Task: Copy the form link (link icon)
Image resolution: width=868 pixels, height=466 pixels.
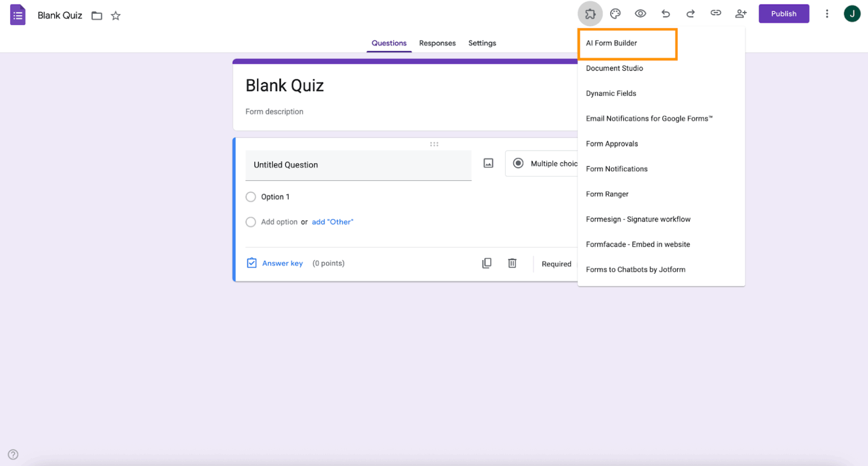Action: [x=716, y=13]
